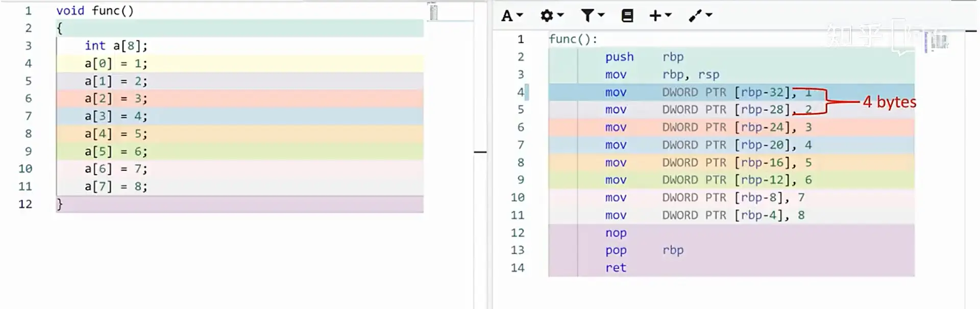Select assembly line with [rbp-32]
The height and width of the screenshot is (309, 980).
point(731,92)
